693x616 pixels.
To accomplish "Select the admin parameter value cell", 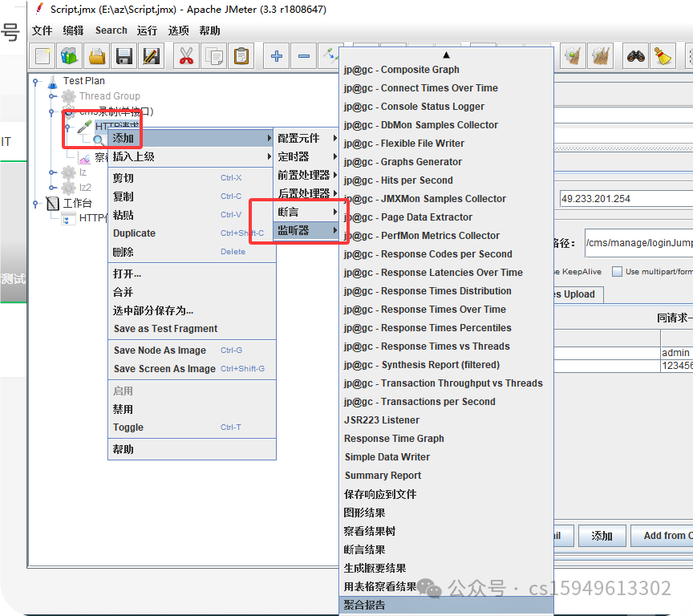I will point(677,353).
